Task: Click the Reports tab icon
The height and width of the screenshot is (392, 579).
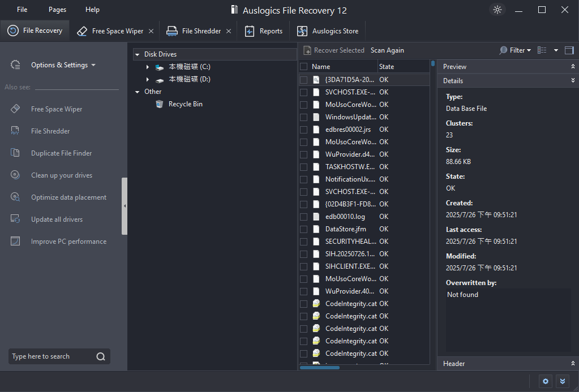Action: point(250,31)
